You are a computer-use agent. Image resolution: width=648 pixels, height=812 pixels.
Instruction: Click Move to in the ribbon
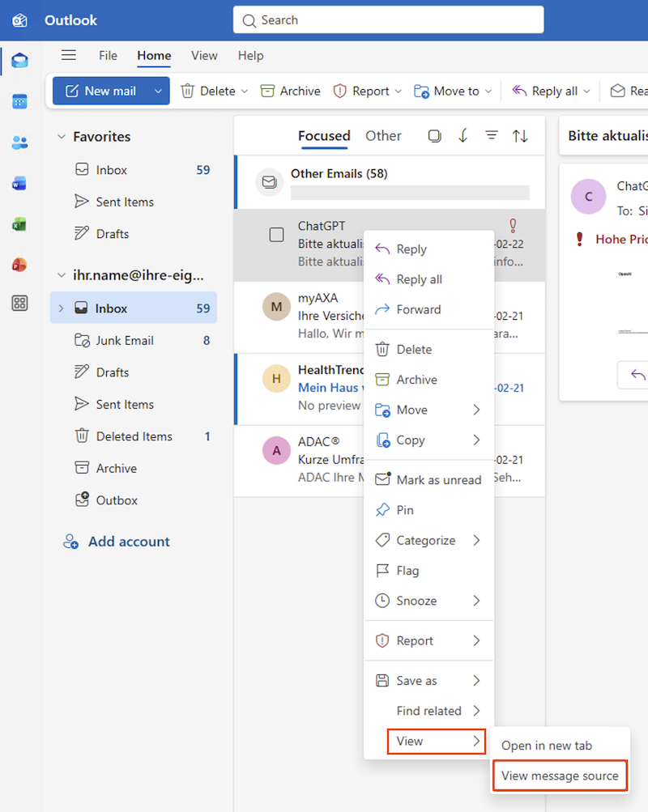click(447, 91)
